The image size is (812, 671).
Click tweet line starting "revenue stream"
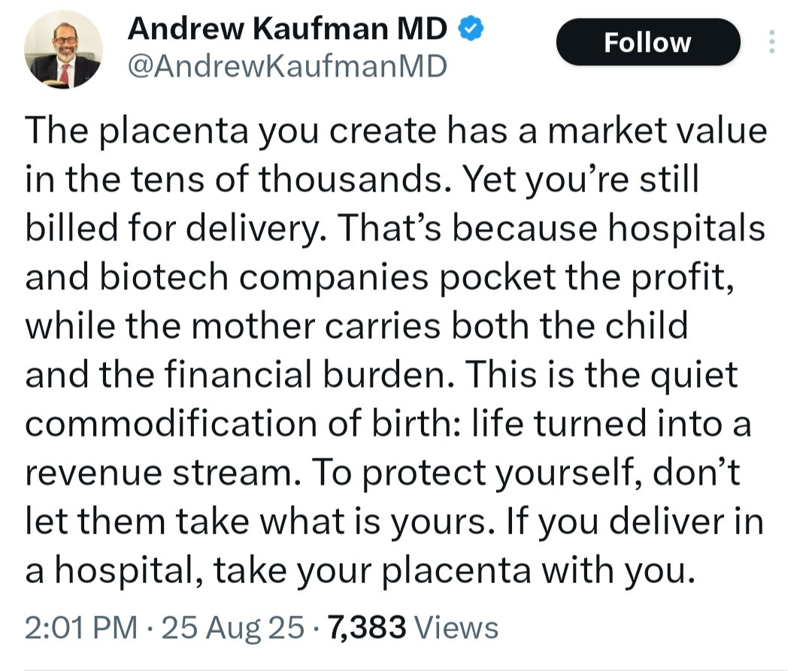[383, 474]
